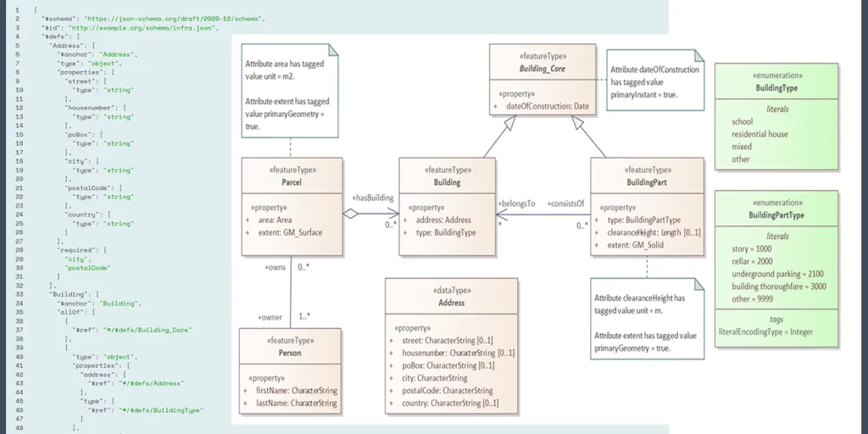Viewport: 868px width, 434px height.
Task: Click the +consistsOf association label
Action: click(x=565, y=203)
